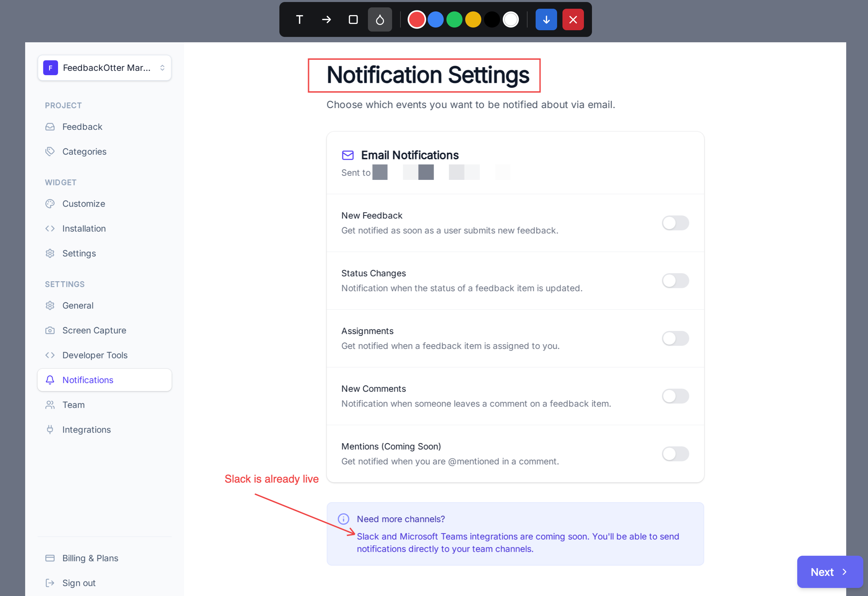Open the FeedbackOtter project switcher dropdown
The image size is (868, 596).
tap(105, 68)
